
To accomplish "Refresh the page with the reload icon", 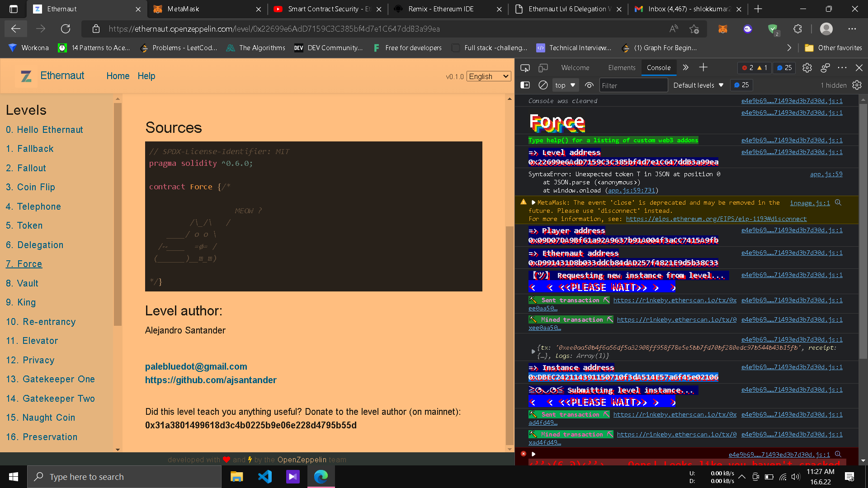I will point(66,29).
